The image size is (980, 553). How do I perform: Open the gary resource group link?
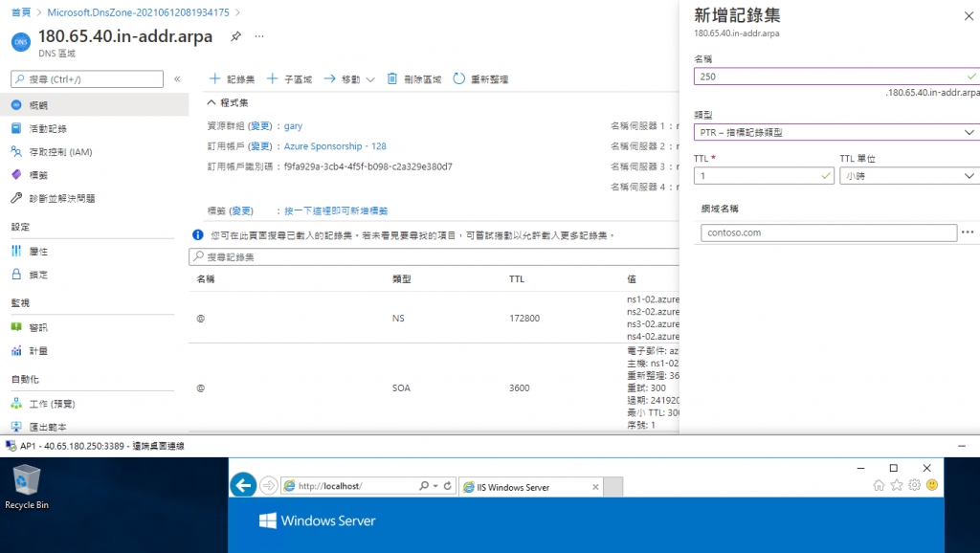coord(293,125)
